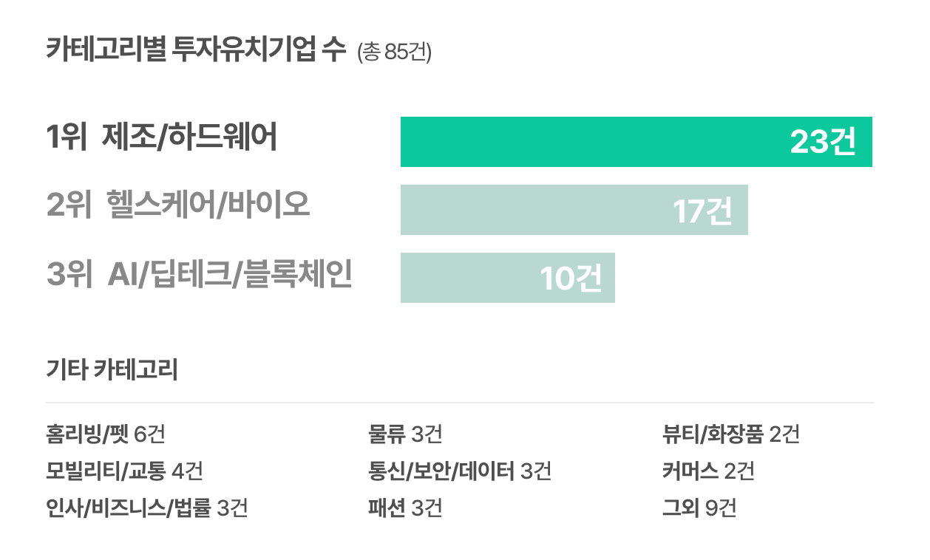Click the 기타 카테고리 heading
The width and height of the screenshot is (930, 560).
112,369
